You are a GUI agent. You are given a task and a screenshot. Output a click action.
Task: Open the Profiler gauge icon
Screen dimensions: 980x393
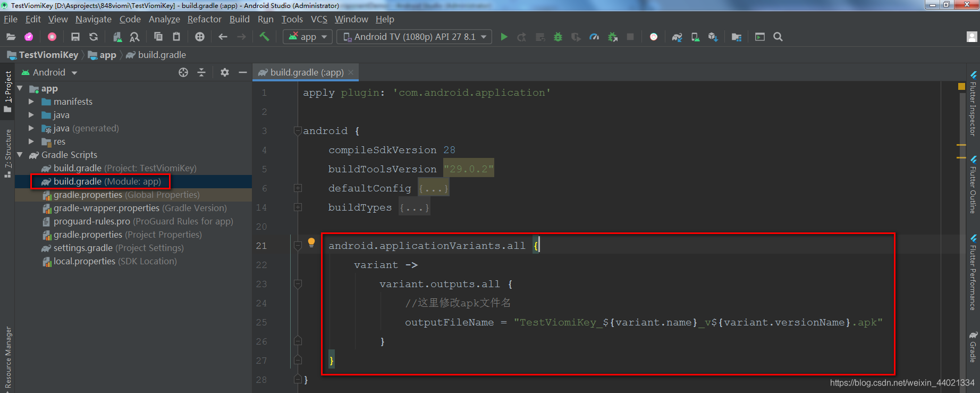pyautogui.click(x=594, y=37)
